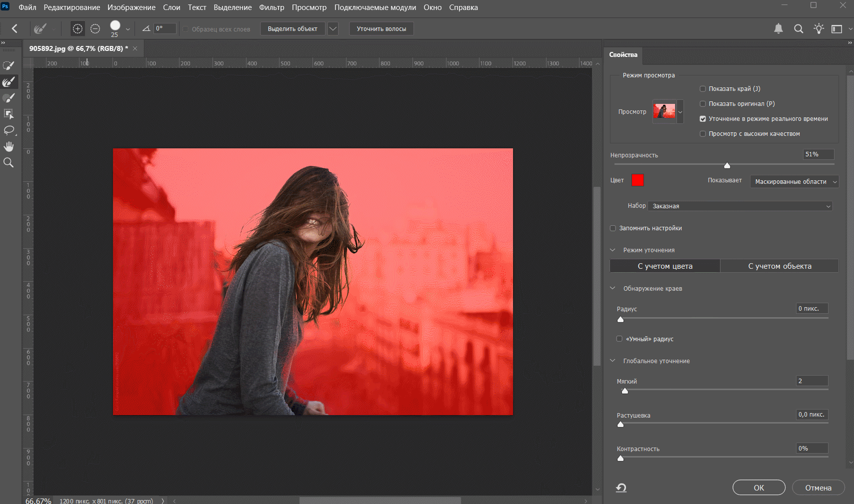Switch brush to subtract from selection mode
The height and width of the screenshot is (504, 854).
[95, 29]
